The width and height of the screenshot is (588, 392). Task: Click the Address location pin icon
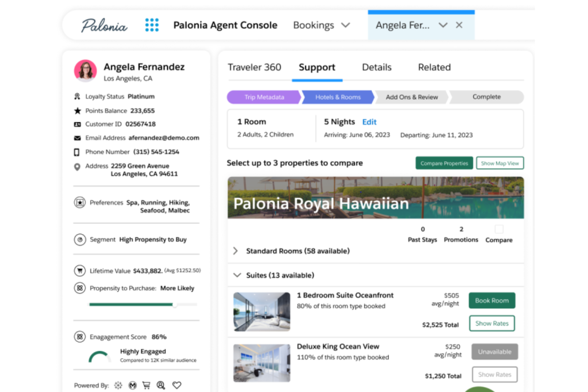pyautogui.click(x=78, y=167)
